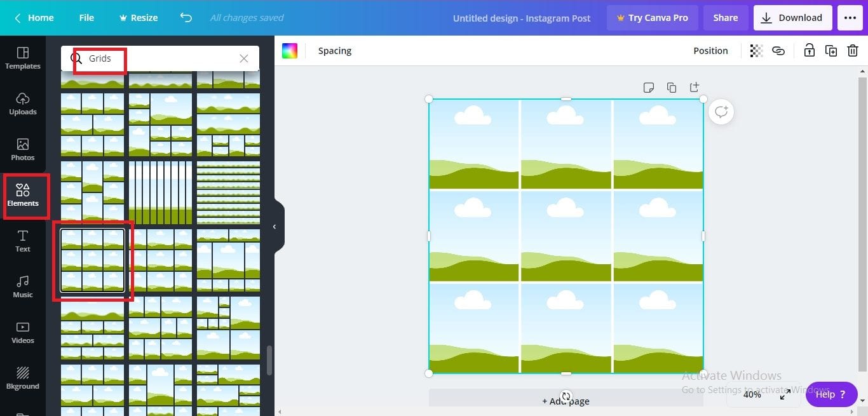Select the Elements sidebar tab

tap(23, 195)
